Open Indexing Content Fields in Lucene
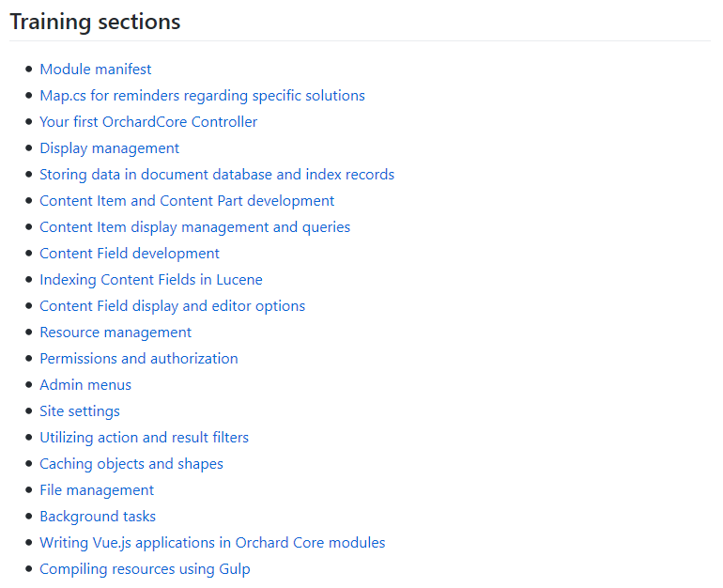This screenshot has height=588, width=723. coord(151,280)
